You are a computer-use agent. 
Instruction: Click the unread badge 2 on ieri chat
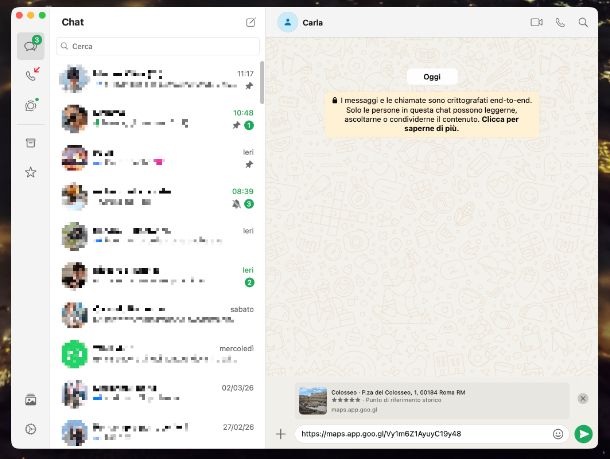point(249,282)
